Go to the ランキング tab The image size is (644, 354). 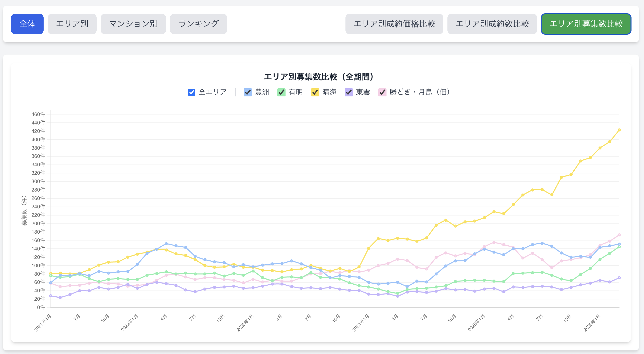point(198,24)
